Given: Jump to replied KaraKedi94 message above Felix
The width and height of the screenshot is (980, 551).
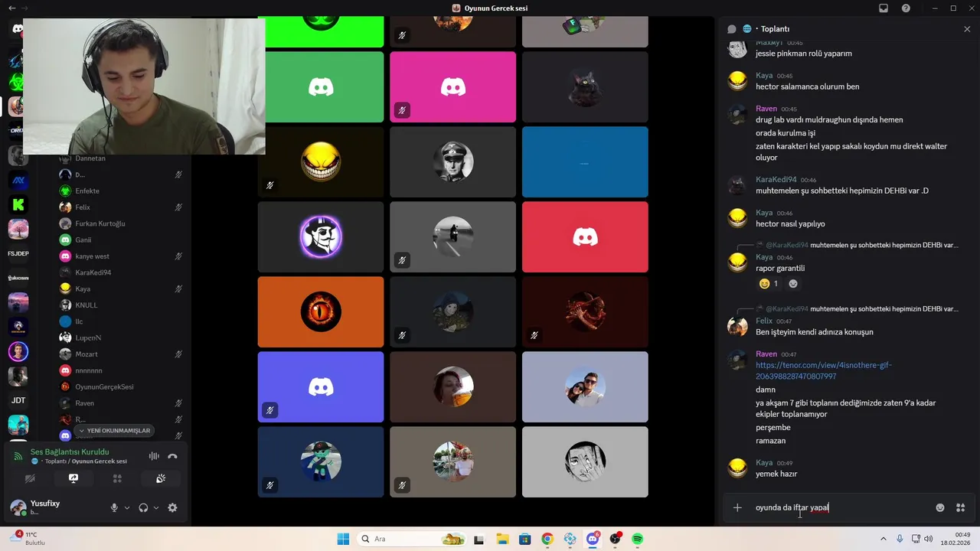Looking at the screenshot, I should [861, 308].
